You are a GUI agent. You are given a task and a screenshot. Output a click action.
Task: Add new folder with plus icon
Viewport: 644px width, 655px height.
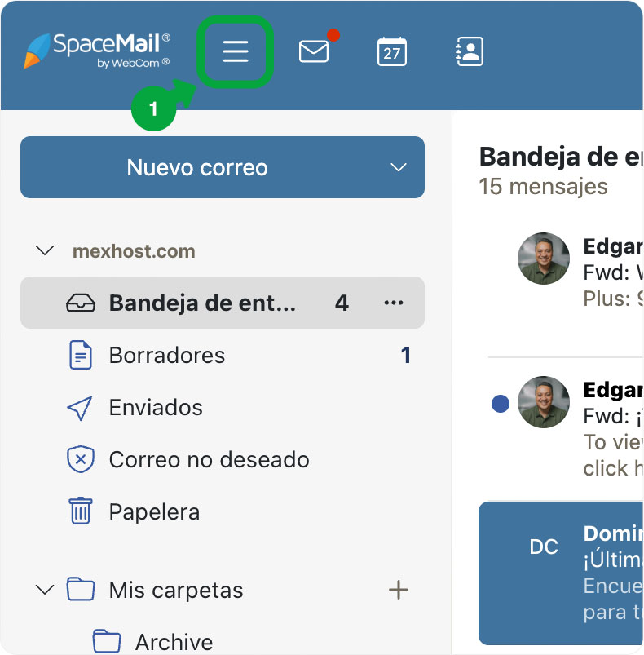click(x=398, y=590)
